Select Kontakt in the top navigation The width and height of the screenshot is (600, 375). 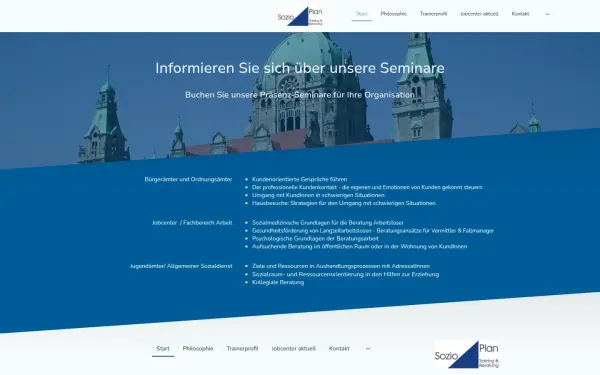(520, 14)
